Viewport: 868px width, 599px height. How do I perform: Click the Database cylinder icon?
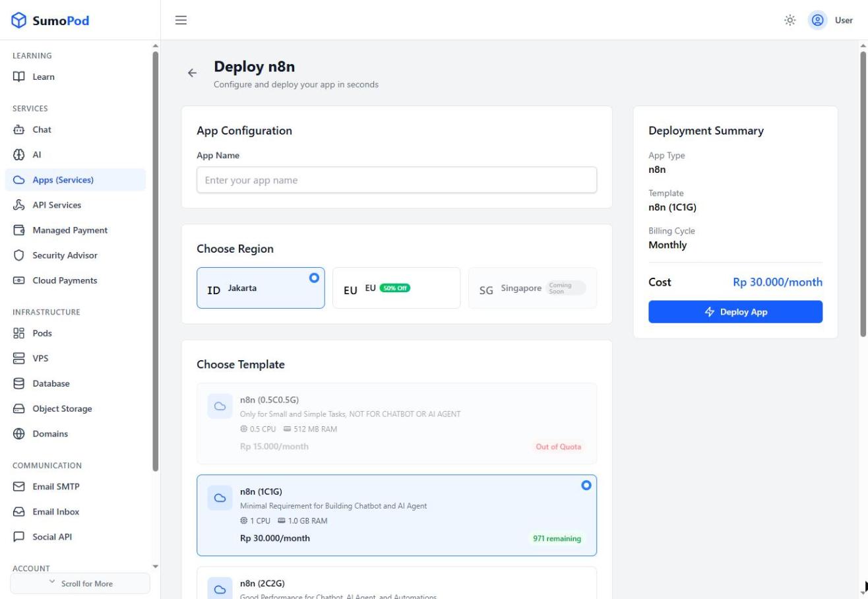[19, 383]
